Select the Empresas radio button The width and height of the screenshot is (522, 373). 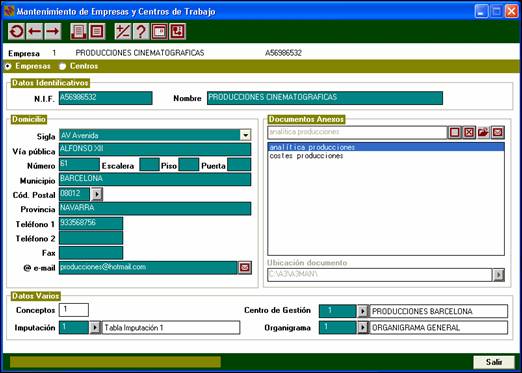point(8,66)
